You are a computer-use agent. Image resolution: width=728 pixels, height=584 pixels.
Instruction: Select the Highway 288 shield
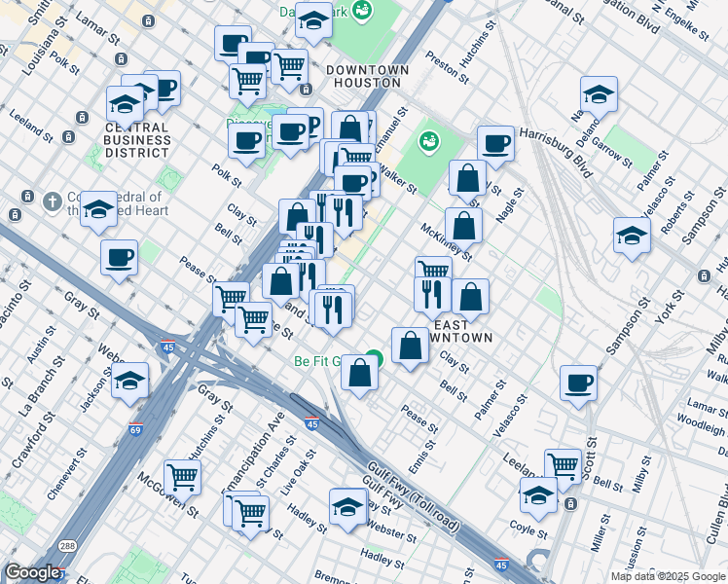(68, 546)
